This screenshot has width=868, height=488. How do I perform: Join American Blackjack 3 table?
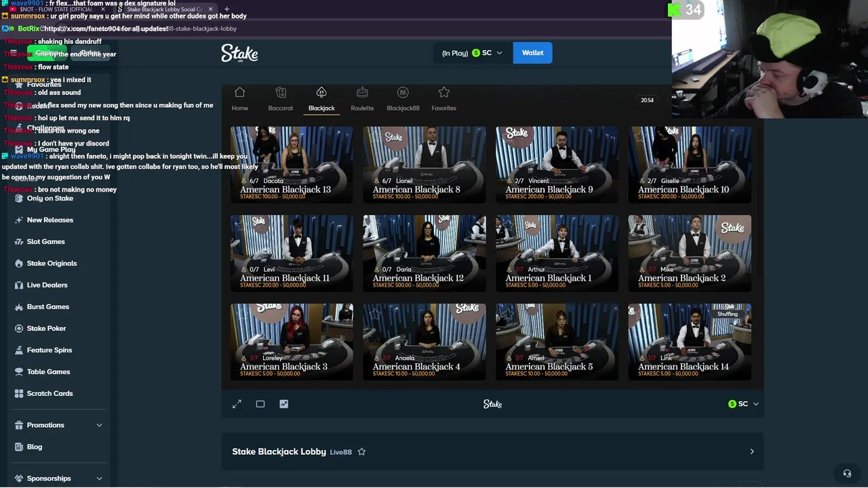click(x=292, y=342)
